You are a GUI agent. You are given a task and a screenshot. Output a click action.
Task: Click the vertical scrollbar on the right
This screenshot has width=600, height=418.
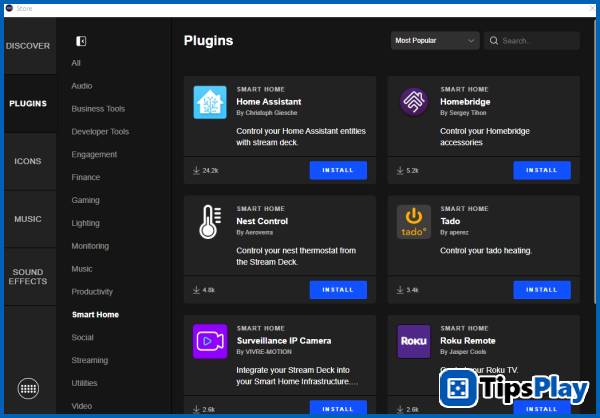[x=593, y=161]
